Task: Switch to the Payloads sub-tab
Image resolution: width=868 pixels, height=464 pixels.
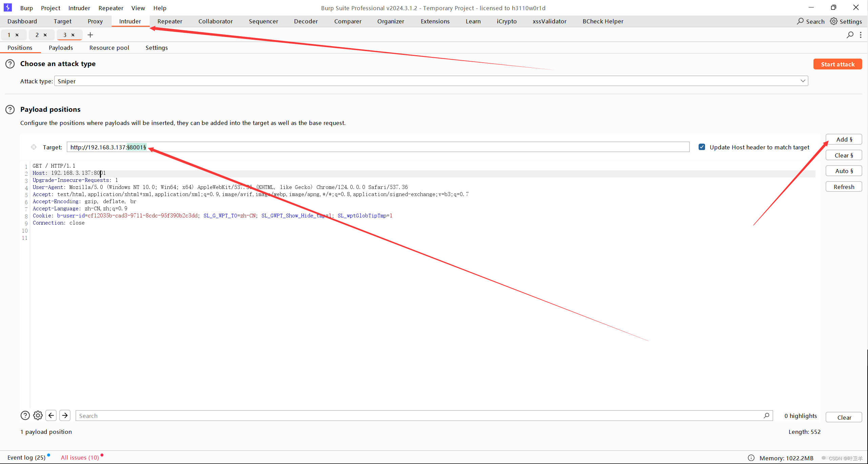Action: [x=61, y=48]
